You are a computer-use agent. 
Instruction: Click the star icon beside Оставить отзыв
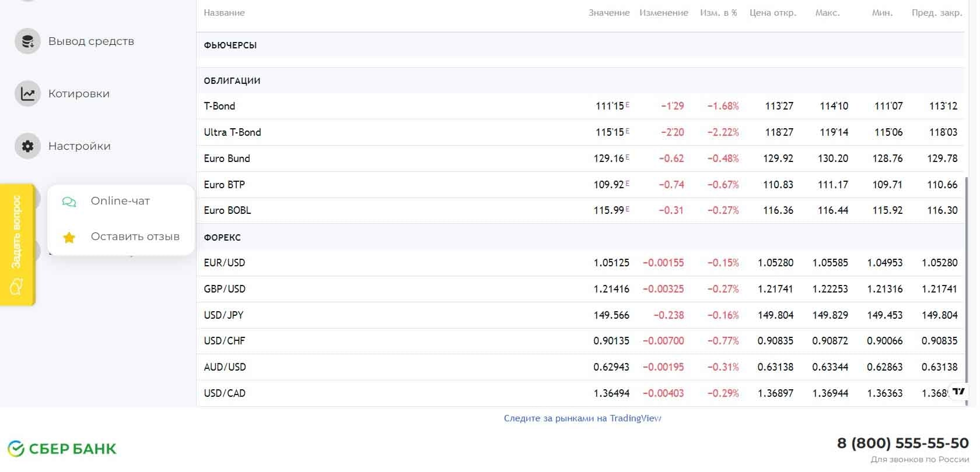coord(69,237)
